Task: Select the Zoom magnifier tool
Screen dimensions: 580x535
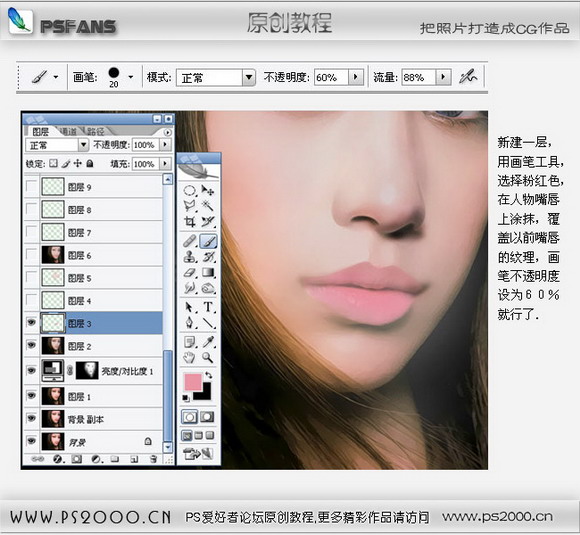Action: (x=208, y=357)
